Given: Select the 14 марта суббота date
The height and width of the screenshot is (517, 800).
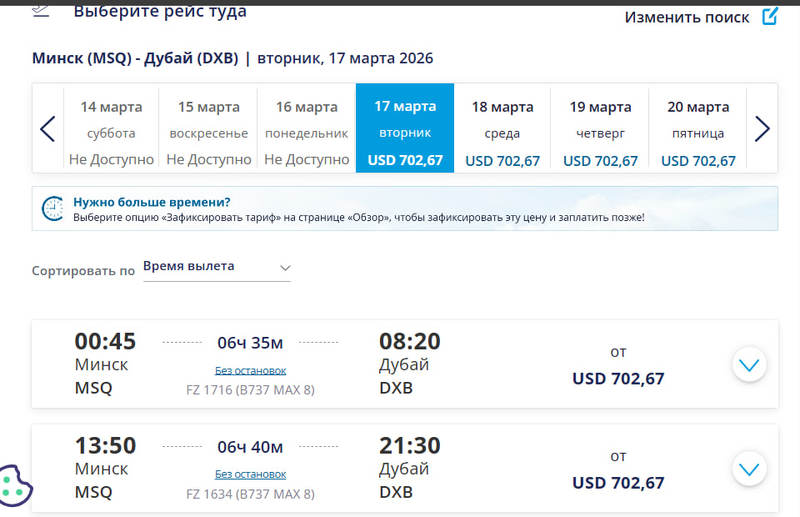Looking at the screenshot, I should pos(111,129).
